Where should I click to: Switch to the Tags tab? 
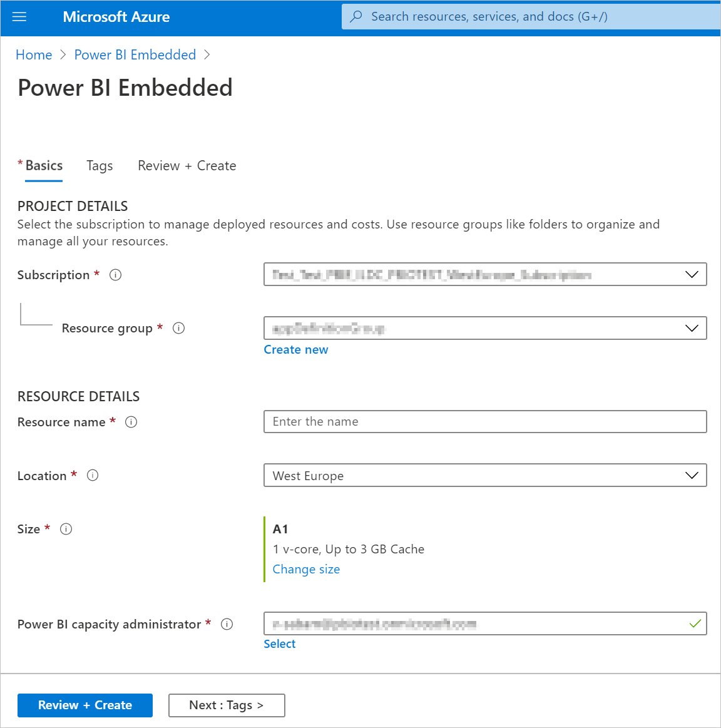[x=100, y=166]
